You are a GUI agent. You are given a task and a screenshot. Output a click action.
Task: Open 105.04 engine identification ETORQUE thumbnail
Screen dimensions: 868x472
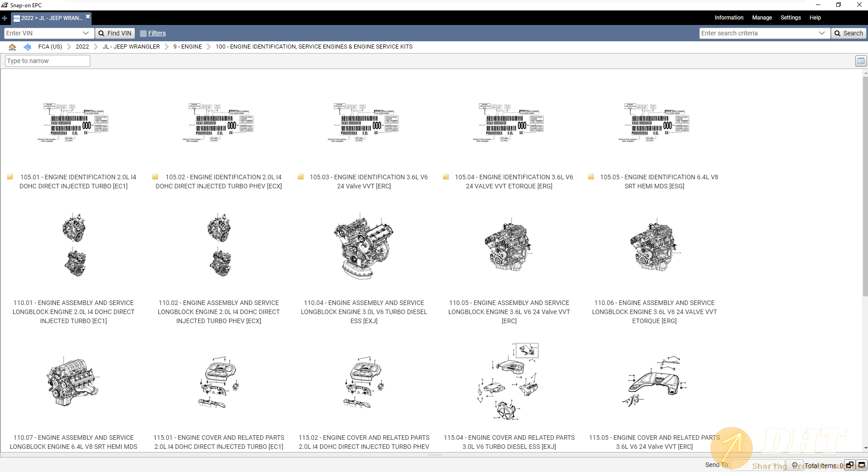(509, 123)
